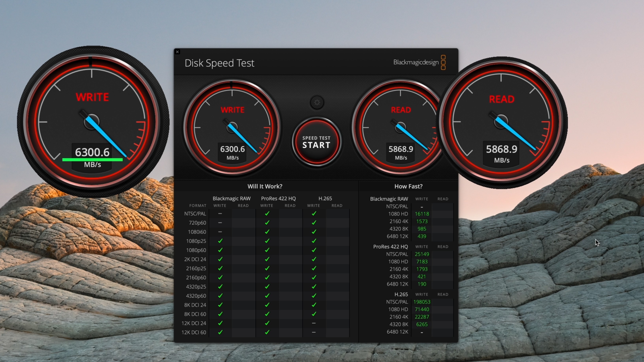This screenshot has height=362, width=644.
Task: Click the ProRes 422 HQ column header in Will It Work?
Action: click(278, 199)
